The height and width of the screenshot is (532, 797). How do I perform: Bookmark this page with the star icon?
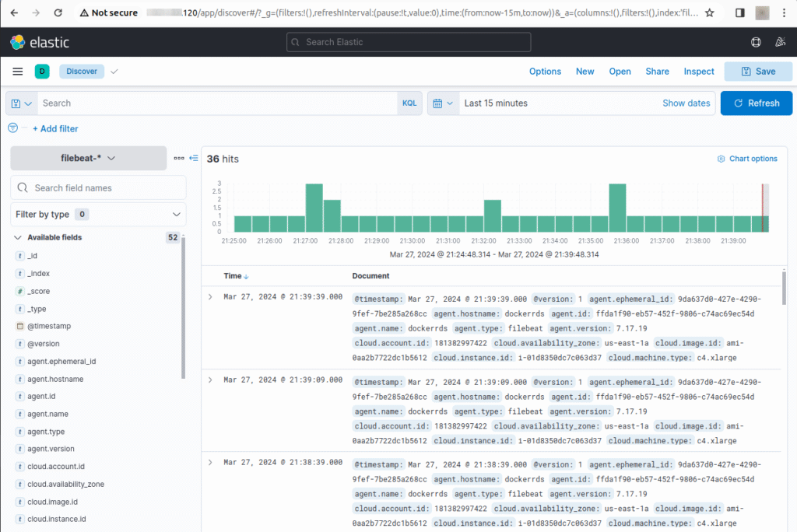coord(710,12)
